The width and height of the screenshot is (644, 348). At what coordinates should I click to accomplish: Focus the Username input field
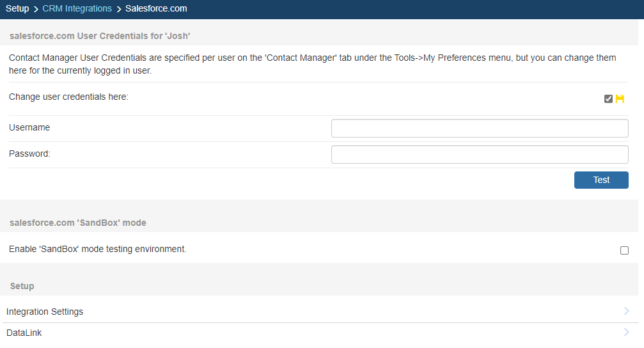tap(480, 128)
